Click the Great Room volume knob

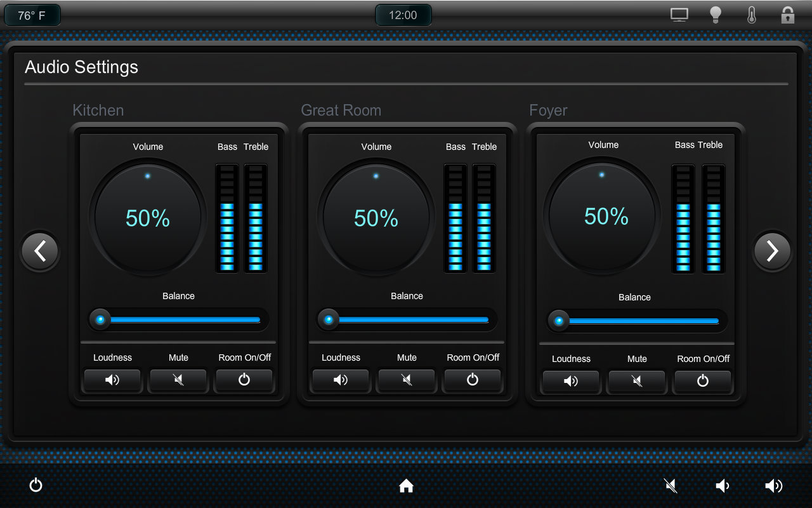tap(376, 218)
